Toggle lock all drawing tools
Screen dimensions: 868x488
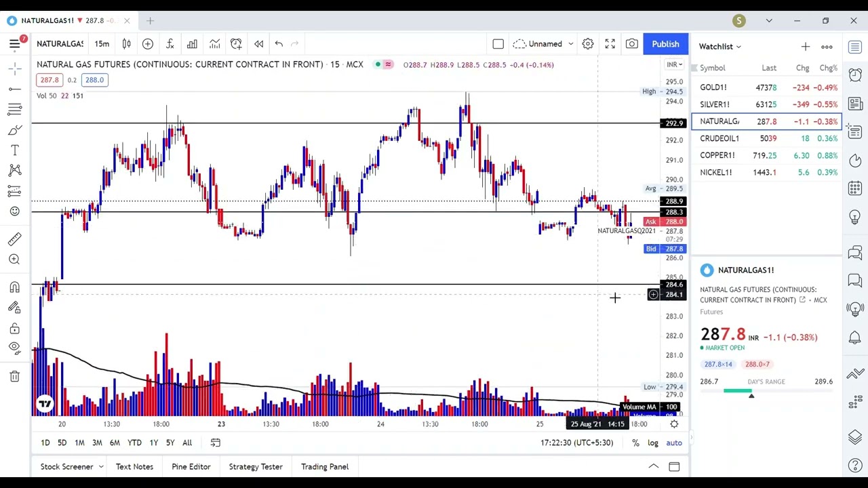point(14,329)
